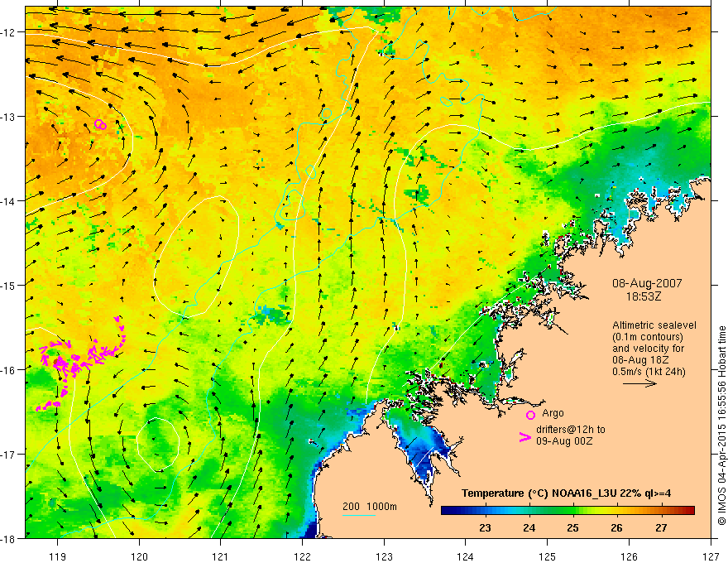728x563 pixels.
Task: Click the 'Argo' legend label
Action: point(553,413)
